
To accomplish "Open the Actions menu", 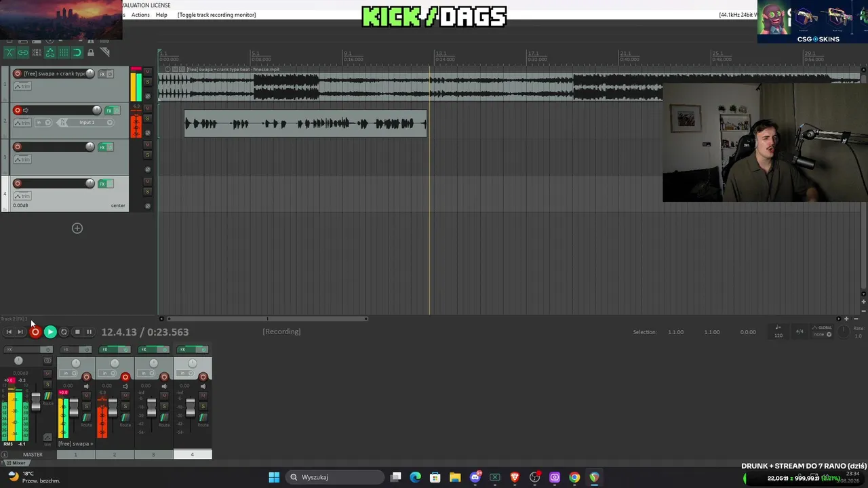I will pos(140,15).
